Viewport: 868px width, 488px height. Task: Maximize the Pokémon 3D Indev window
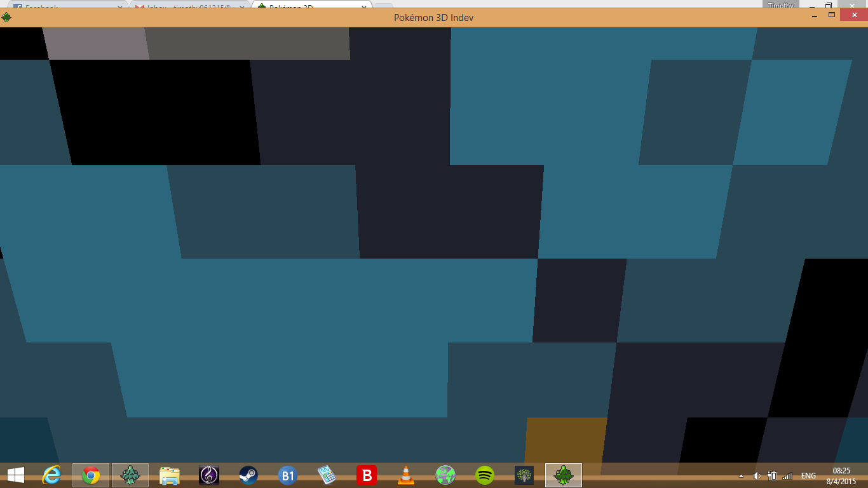tap(832, 15)
